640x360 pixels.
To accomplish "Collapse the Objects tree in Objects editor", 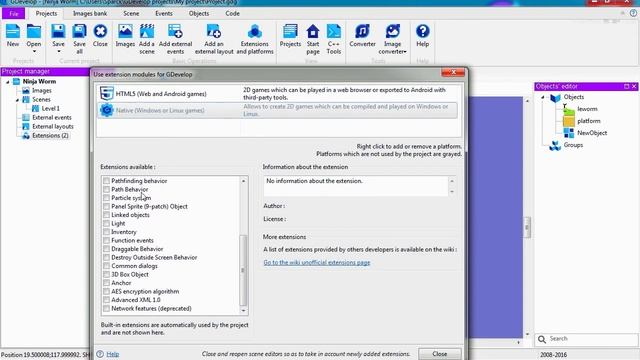I will coord(543,97).
